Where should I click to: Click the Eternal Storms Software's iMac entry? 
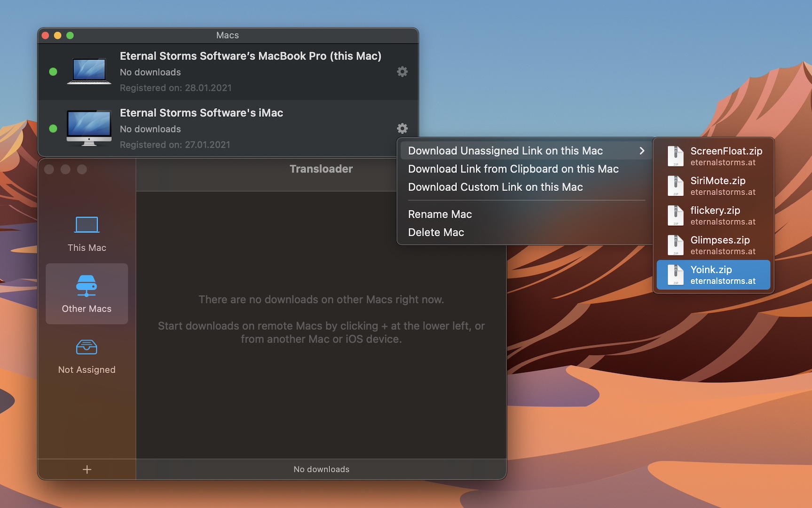coord(201,113)
